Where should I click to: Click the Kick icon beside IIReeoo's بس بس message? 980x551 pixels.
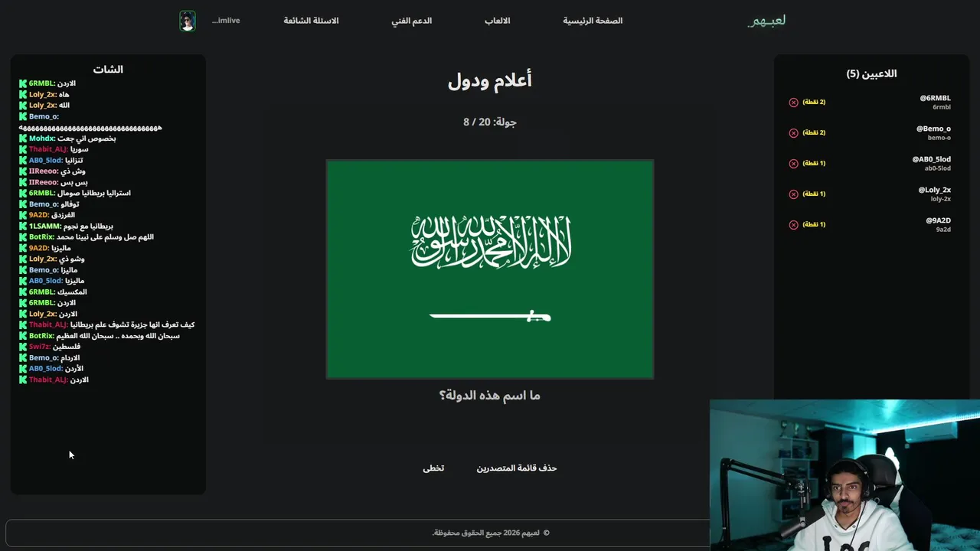[x=23, y=182]
